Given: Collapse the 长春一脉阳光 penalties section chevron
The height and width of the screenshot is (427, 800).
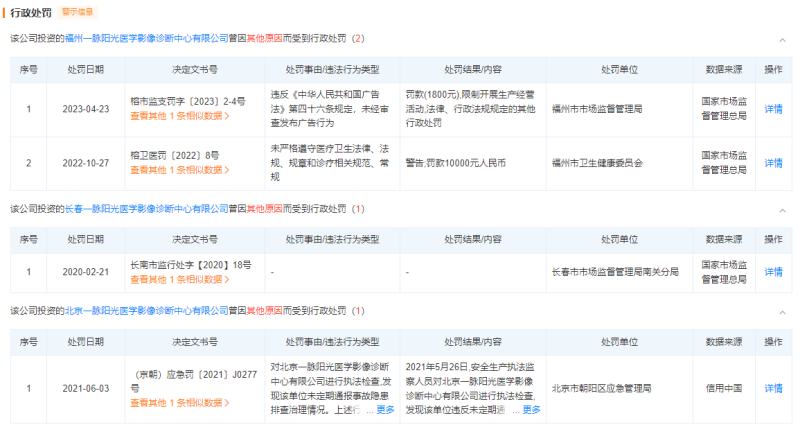Looking at the screenshot, I should [x=782, y=209].
